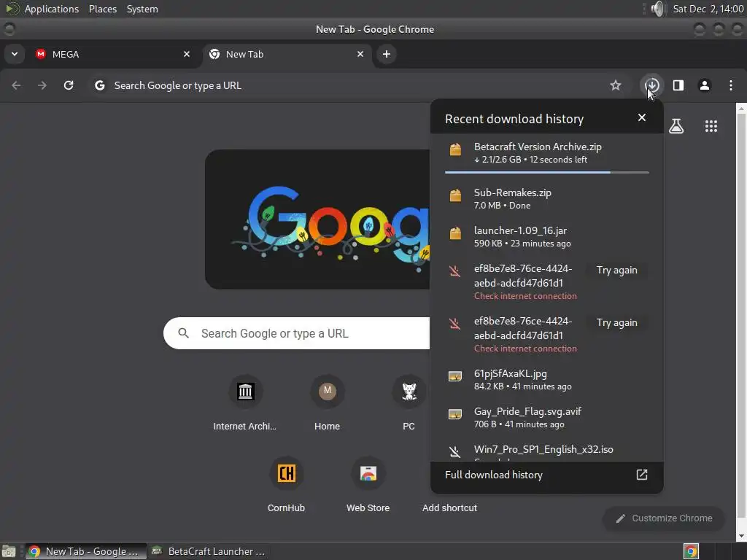Open the side panel icon

(678, 85)
